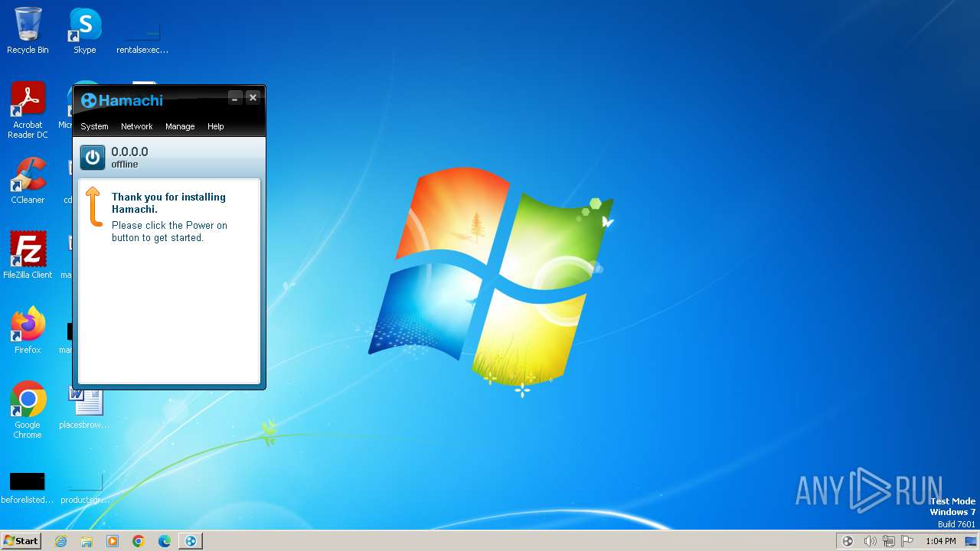Launch Microsoft Edge from taskbar
The image size is (980, 551).
tap(165, 541)
